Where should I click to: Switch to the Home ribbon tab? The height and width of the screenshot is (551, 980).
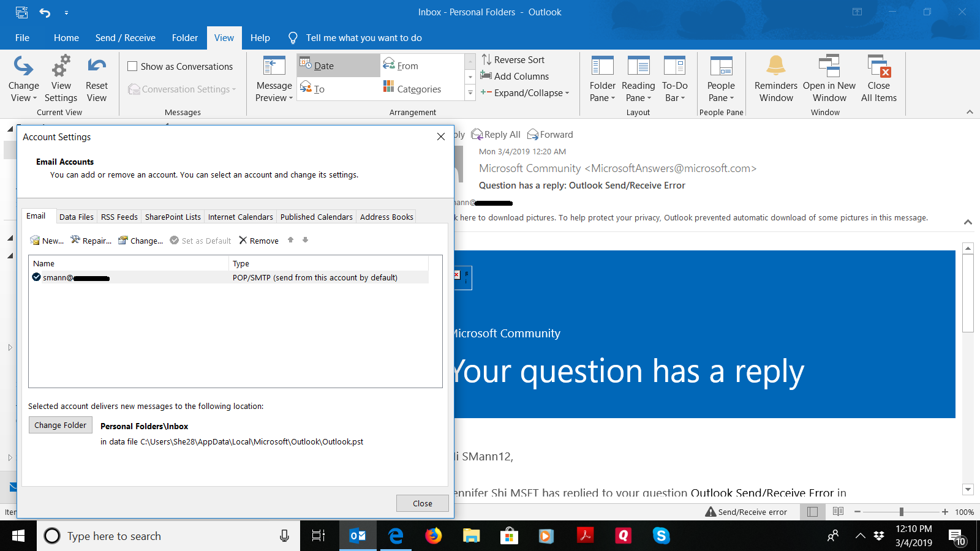pyautogui.click(x=66, y=37)
